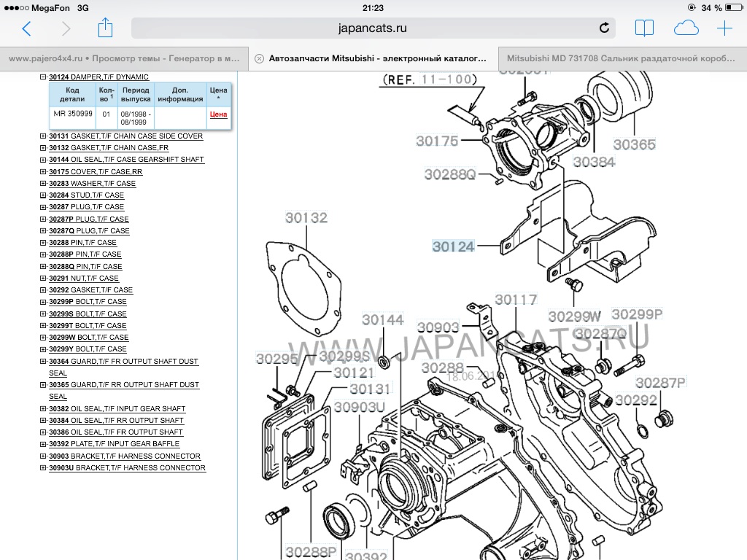Tap the japancats.ru address bar
747x560 pixels.
coord(372,28)
